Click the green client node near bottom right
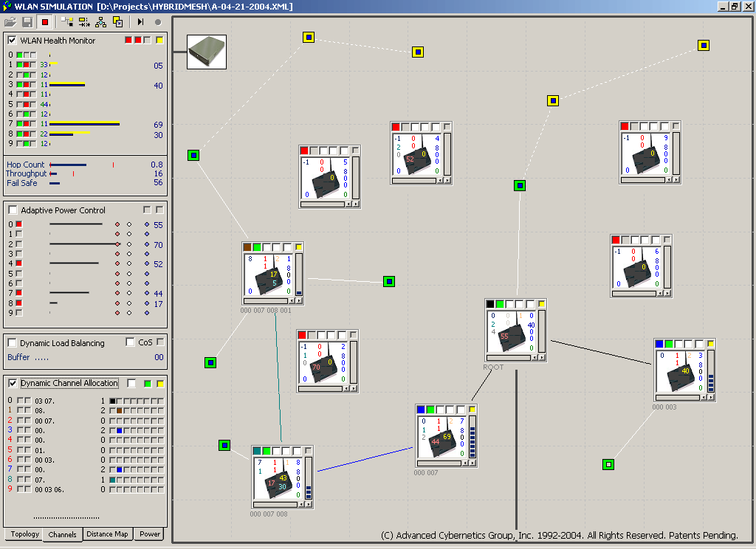The image size is (756, 549). pyautogui.click(x=608, y=464)
